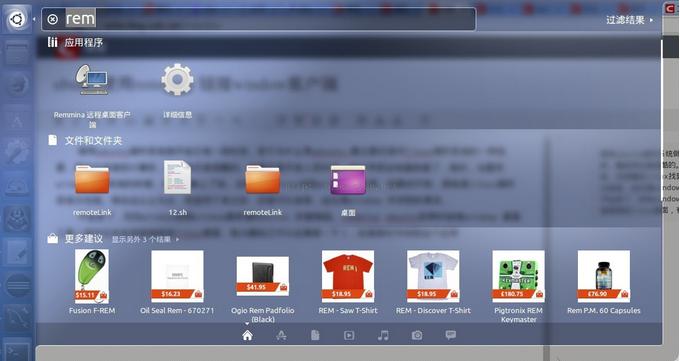Screen dimensions: 680x361
Task: Click the 文件和文件夹 files and folders header
Action: click(x=93, y=141)
